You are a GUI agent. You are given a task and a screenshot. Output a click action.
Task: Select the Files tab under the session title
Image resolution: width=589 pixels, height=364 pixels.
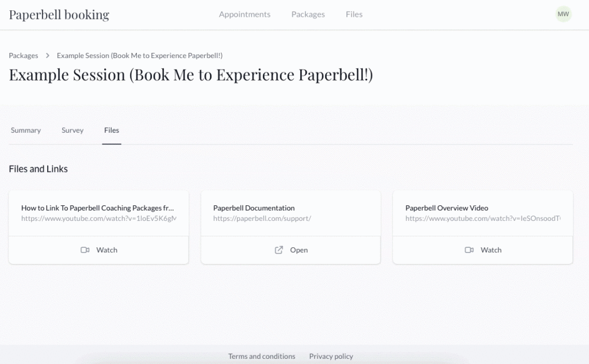[112, 131]
